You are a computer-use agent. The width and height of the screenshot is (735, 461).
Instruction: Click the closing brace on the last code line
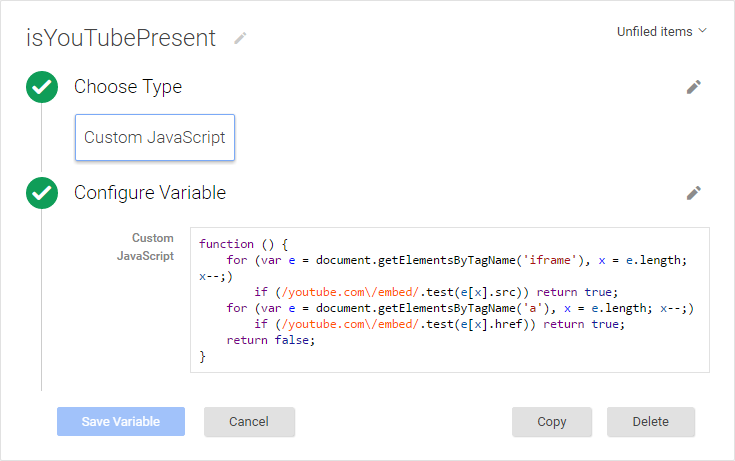(x=203, y=356)
